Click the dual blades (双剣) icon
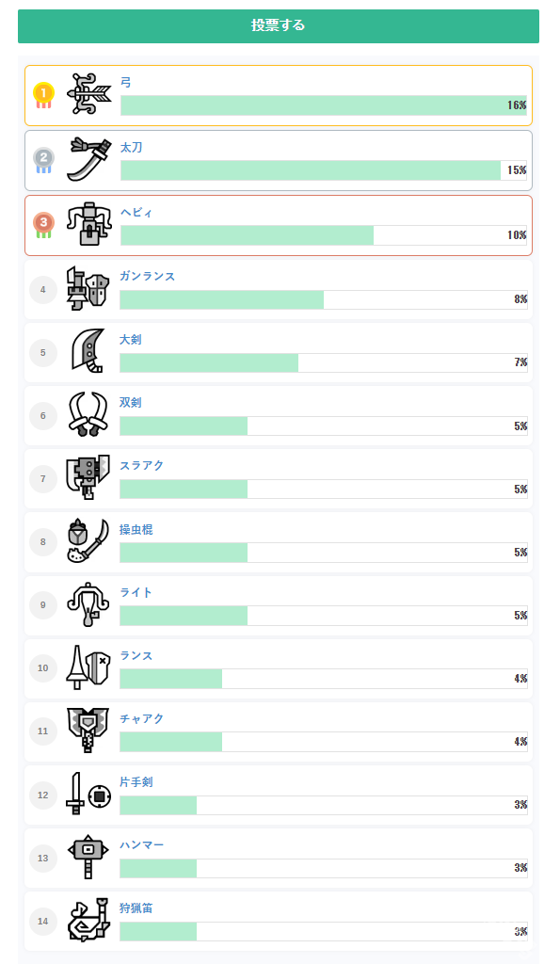This screenshot has height=980, width=560. tap(88, 415)
